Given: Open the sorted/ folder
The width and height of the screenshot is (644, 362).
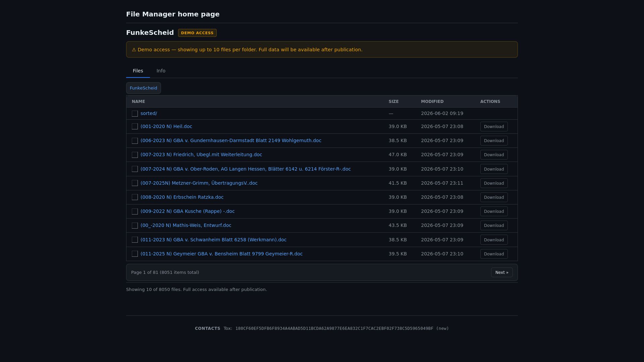Looking at the screenshot, I should [149, 113].
